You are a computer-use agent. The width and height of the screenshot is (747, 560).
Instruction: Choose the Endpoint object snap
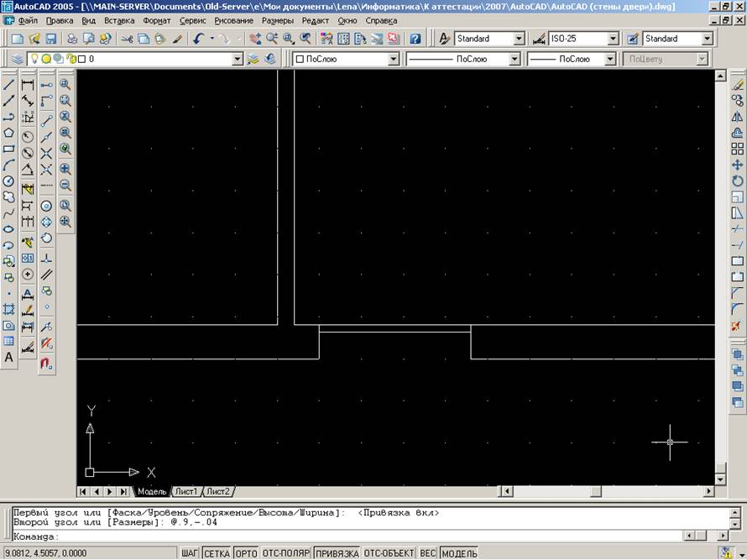tap(47, 121)
